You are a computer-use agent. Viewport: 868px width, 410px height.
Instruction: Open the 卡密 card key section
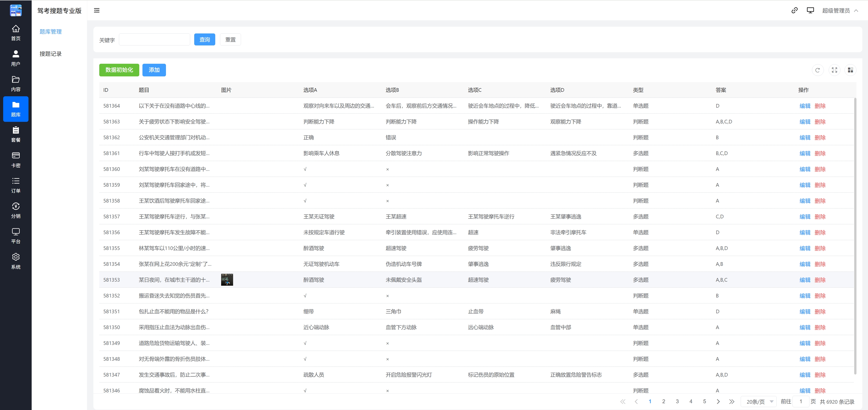pos(16,160)
